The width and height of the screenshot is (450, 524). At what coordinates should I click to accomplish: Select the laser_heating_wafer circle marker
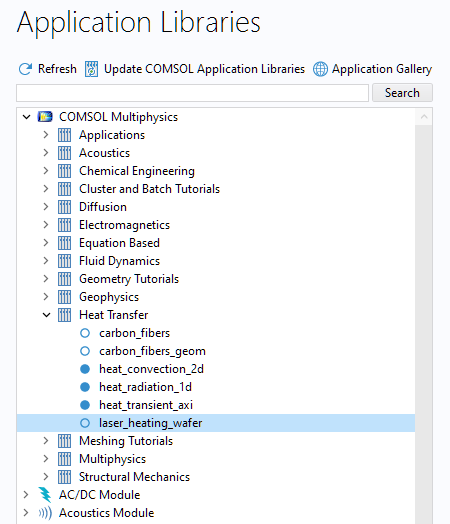[x=85, y=423]
